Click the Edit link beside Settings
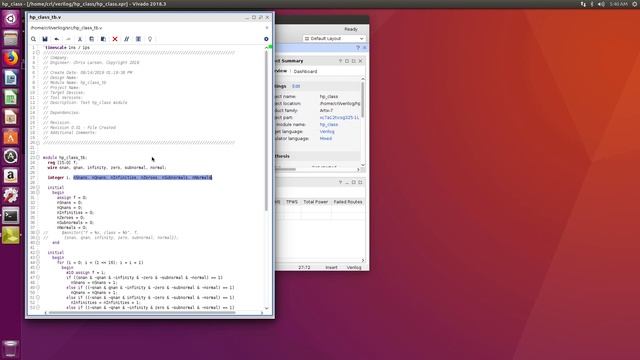 pyautogui.click(x=296, y=86)
